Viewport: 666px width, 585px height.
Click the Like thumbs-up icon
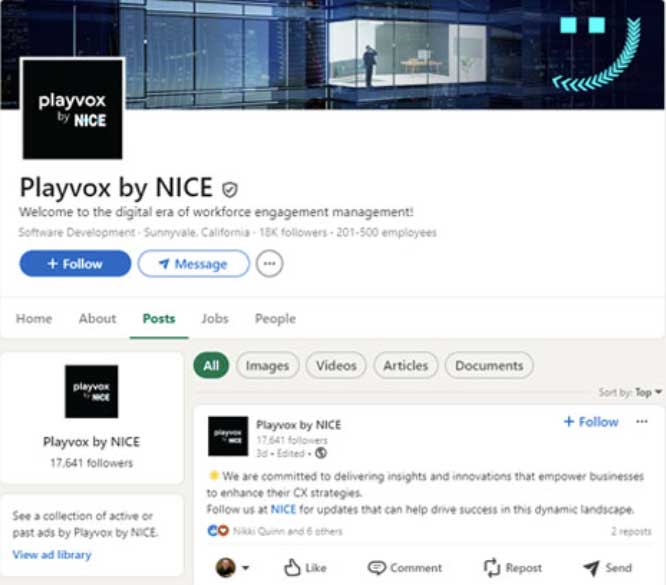(293, 568)
